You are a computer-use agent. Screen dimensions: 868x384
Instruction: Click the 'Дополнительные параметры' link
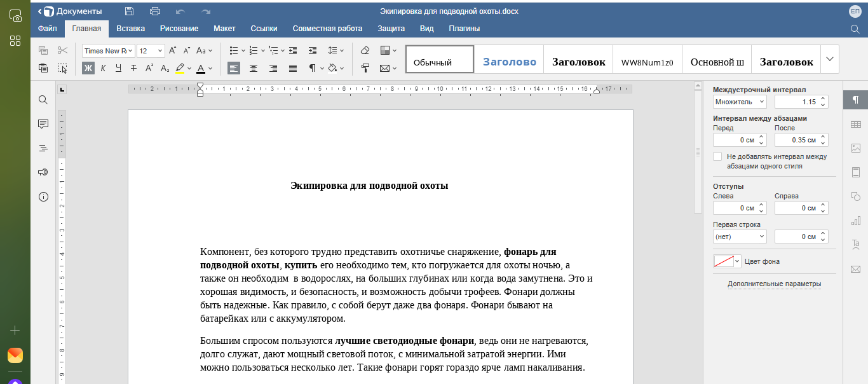(774, 284)
